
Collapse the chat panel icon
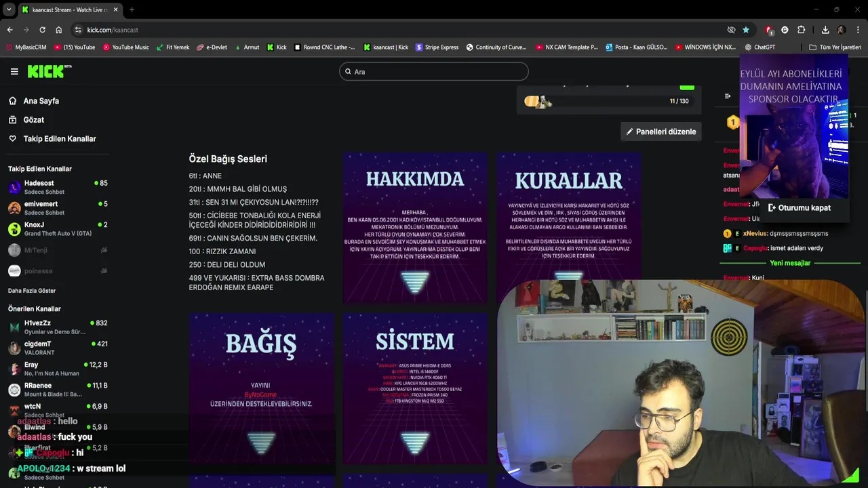tap(728, 96)
